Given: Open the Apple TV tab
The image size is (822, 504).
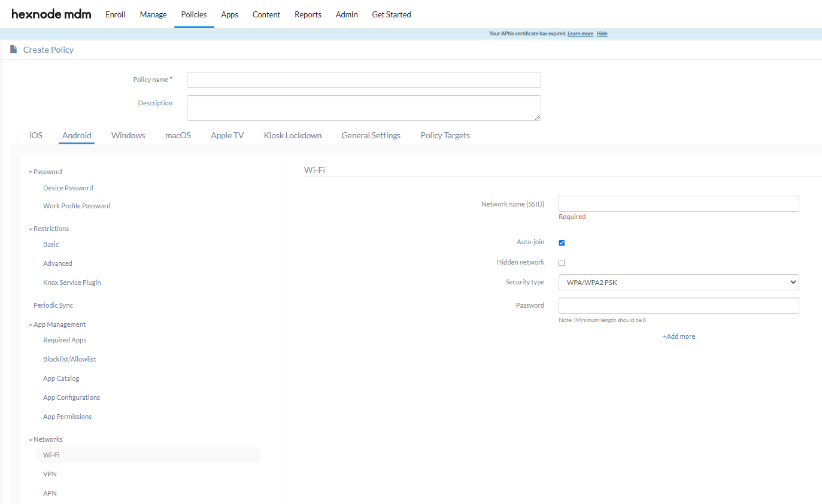Looking at the screenshot, I should pyautogui.click(x=227, y=135).
